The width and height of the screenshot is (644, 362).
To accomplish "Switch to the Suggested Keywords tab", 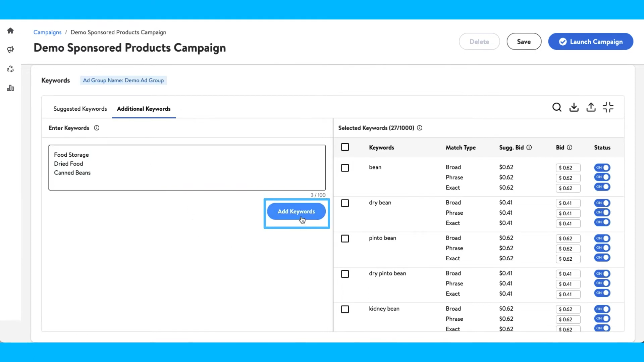I will [x=80, y=109].
